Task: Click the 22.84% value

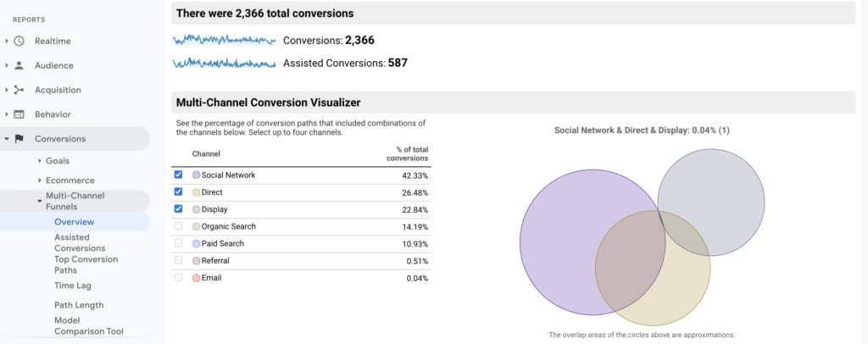Action: (415, 209)
